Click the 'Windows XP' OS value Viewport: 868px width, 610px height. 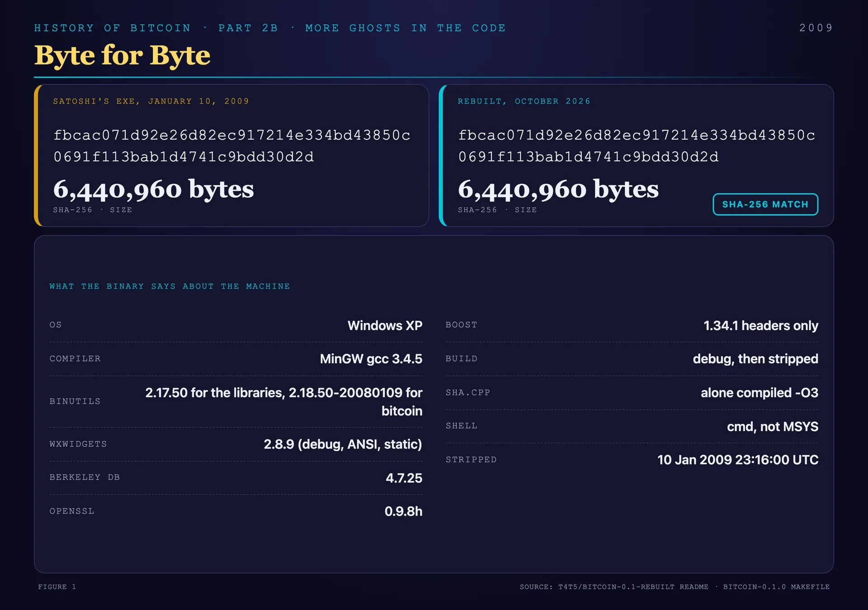(385, 325)
